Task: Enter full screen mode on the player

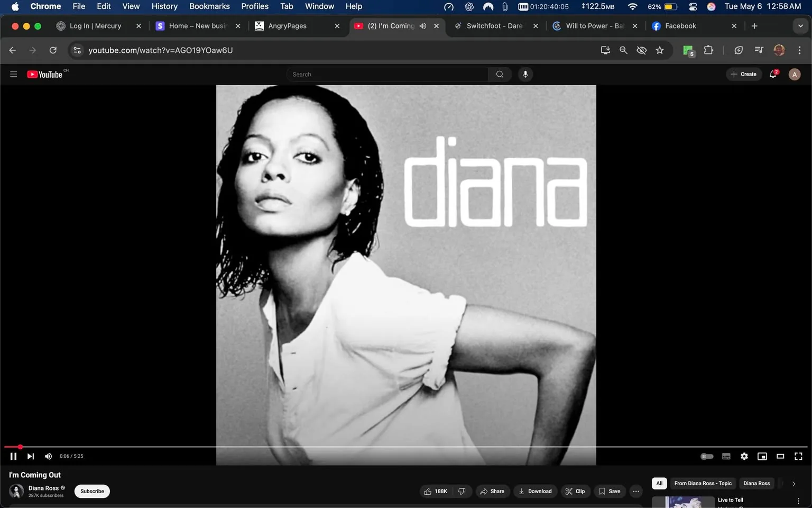Action: [798, 456]
